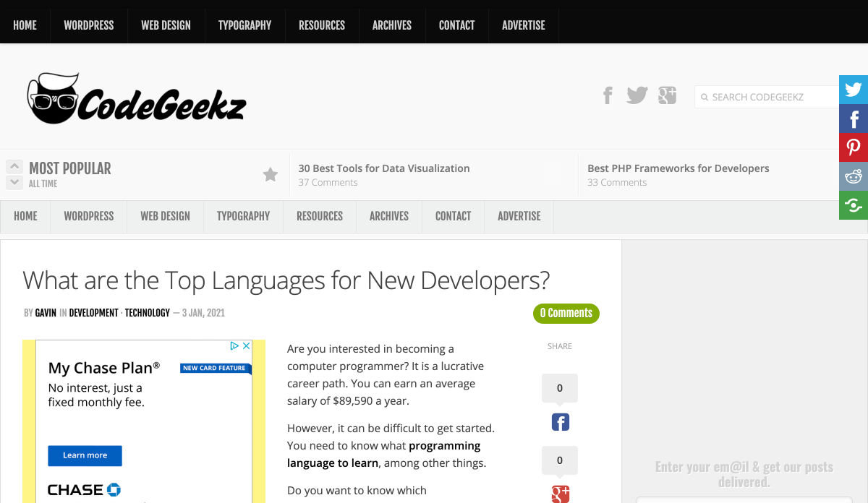Click the Facebook share count bubble
This screenshot has height=503, width=868.
point(560,389)
